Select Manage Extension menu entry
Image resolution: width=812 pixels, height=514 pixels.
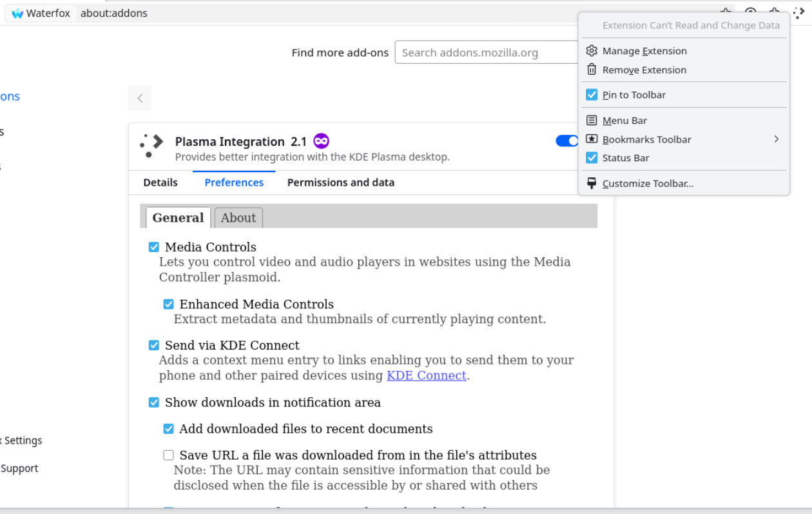click(x=684, y=50)
